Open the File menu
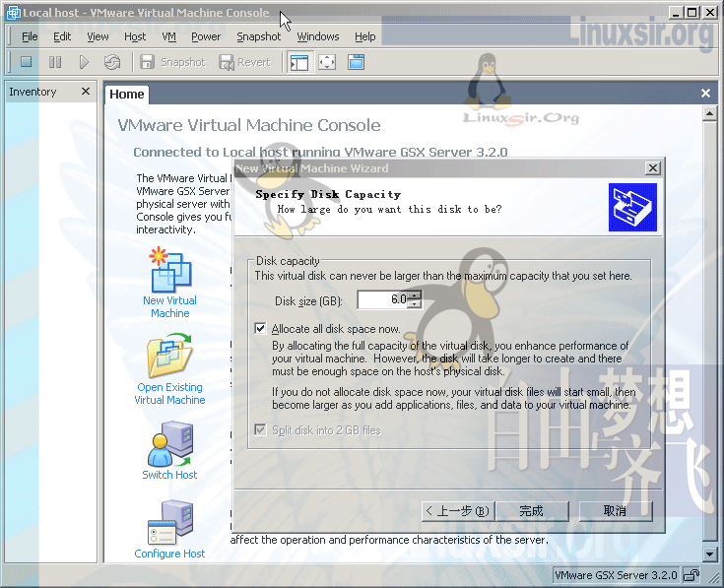This screenshot has height=588, width=724. (x=30, y=36)
